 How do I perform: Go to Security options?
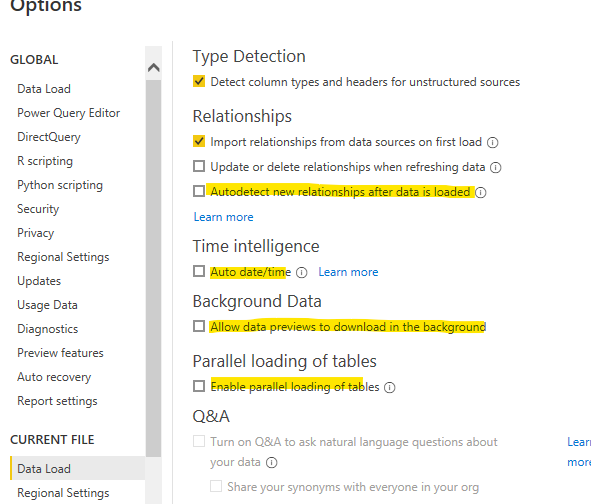(x=38, y=209)
